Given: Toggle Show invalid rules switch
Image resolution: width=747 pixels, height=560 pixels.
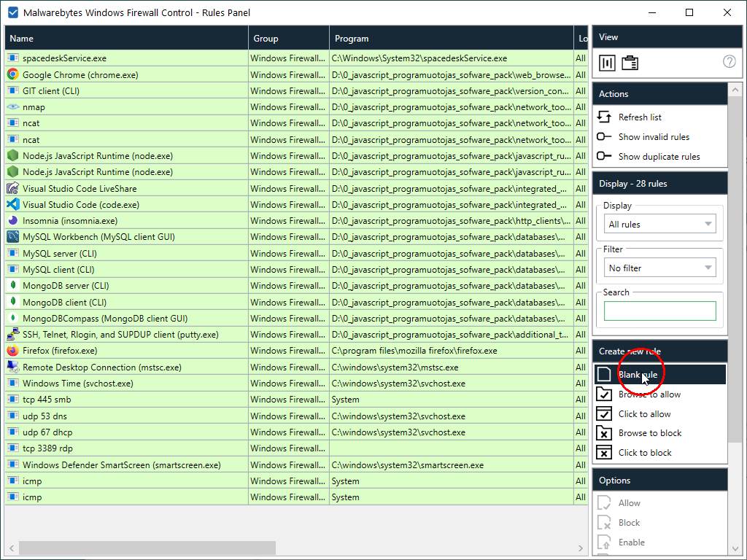Looking at the screenshot, I should pos(604,136).
